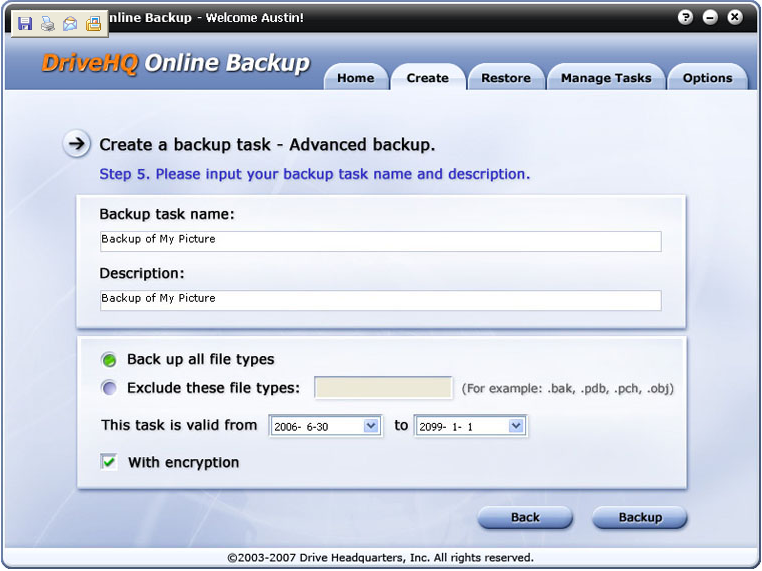Screen dimensions: 762x571
Task: Click the Backup button
Action: 640,517
